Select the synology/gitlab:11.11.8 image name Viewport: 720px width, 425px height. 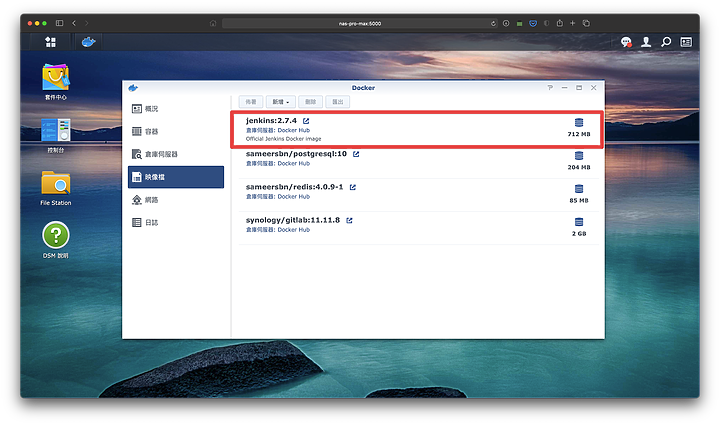tap(293, 220)
